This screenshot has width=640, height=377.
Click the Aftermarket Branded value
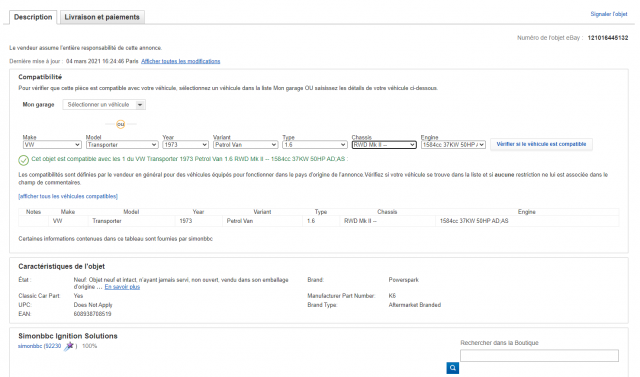tap(415, 305)
